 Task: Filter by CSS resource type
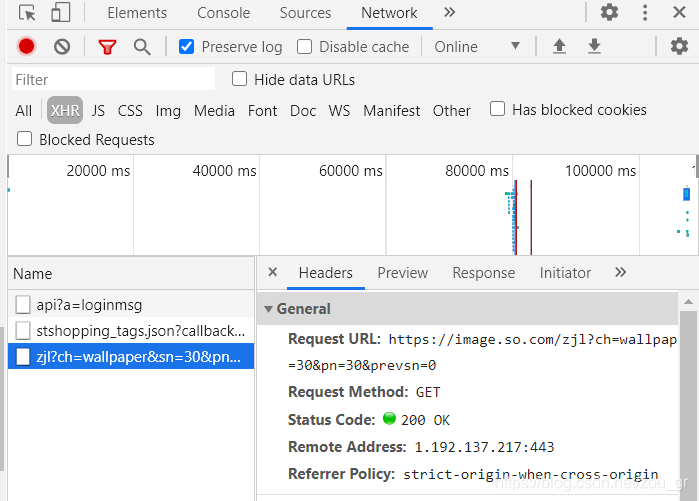point(130,111)
